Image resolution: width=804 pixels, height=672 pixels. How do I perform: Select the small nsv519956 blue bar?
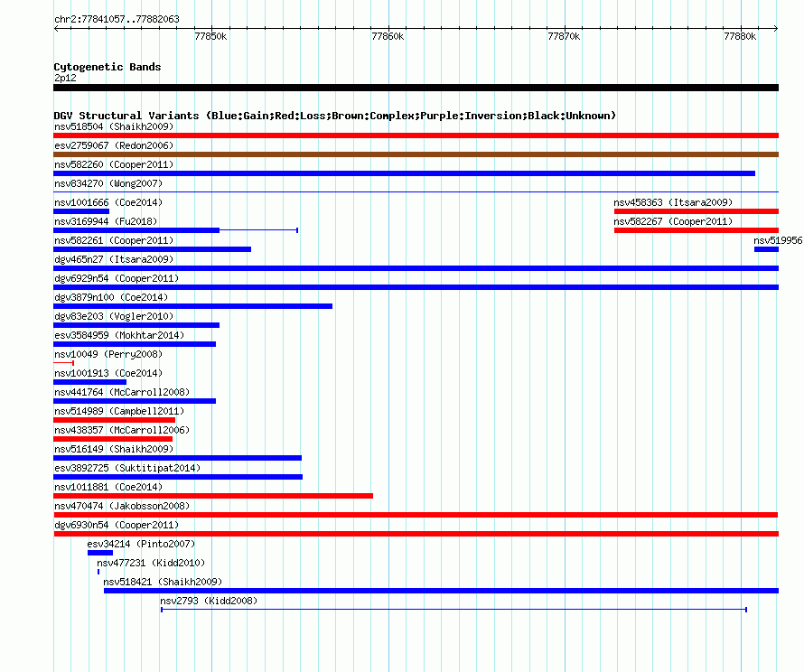tap(766, 249)
